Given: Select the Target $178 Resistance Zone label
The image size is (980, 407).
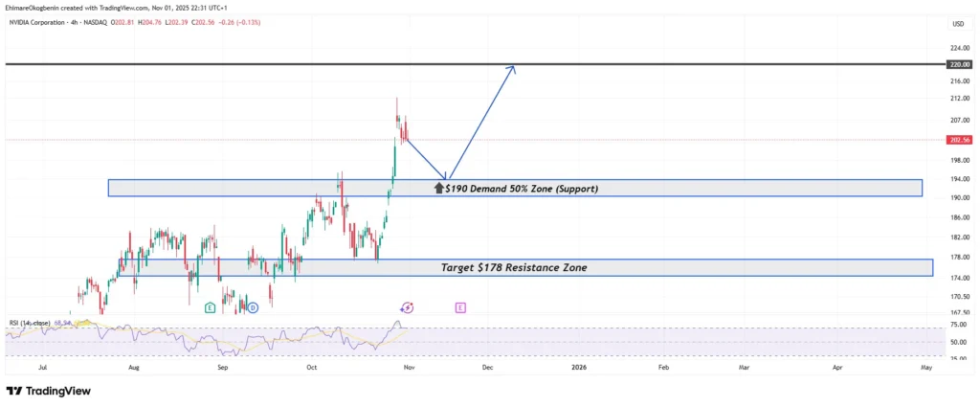Looking at the screenshot, I should (514, 267).
